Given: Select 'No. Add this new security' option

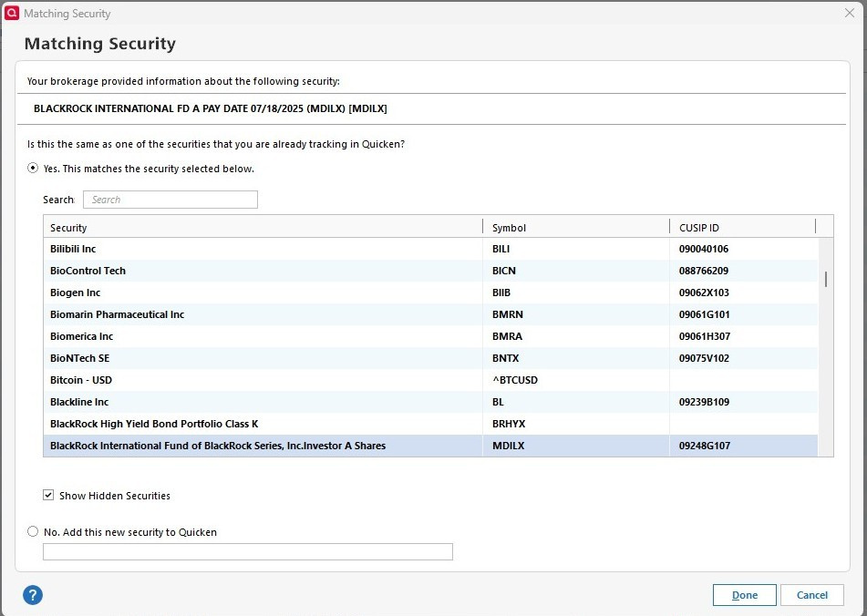Looking at the screenshot, I should tap(34, 532).
